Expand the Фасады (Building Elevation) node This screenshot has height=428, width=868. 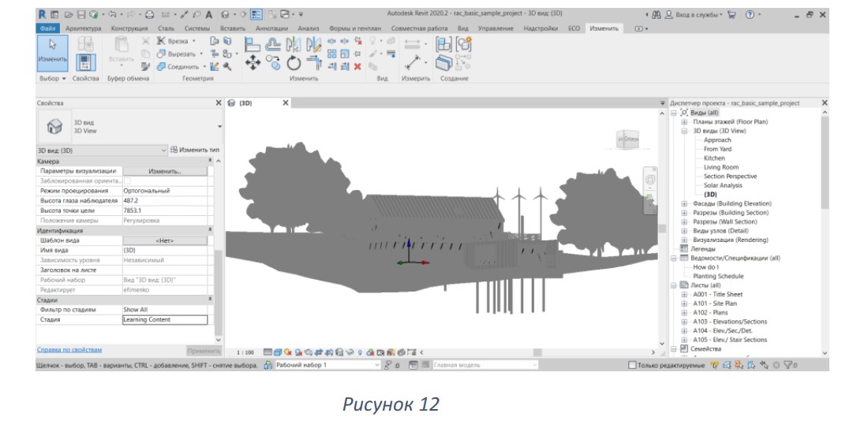(685, 203)
